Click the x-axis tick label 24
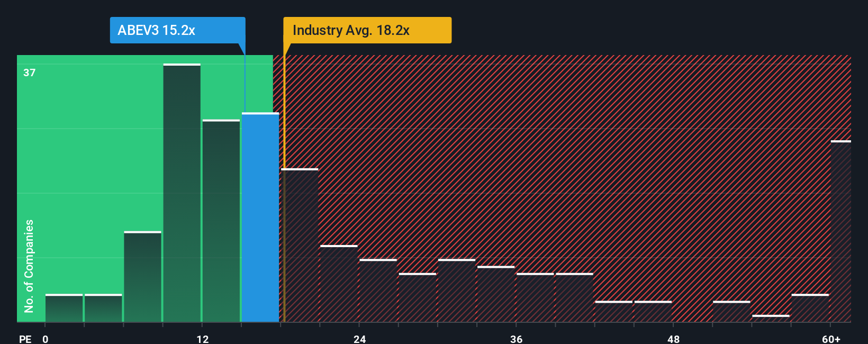Viewport: 868px width, 344px height. tap(359, 339)
